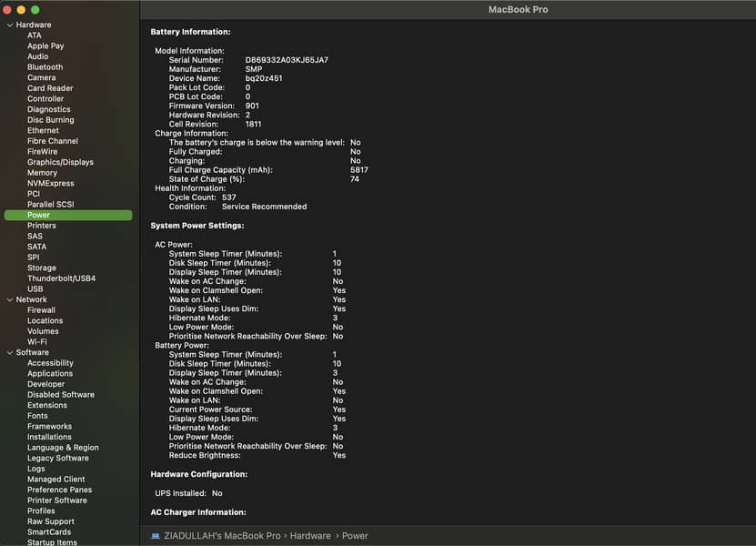Select Card Reader in the sidebar
This screenshot has width=756, height=546.
50,89
